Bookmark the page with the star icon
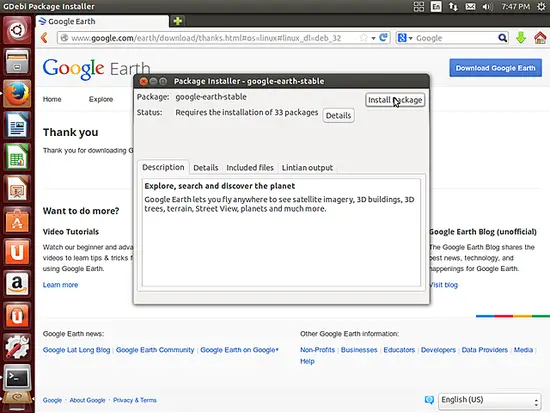The image size is (550, 413). click(x=364, y=38)
